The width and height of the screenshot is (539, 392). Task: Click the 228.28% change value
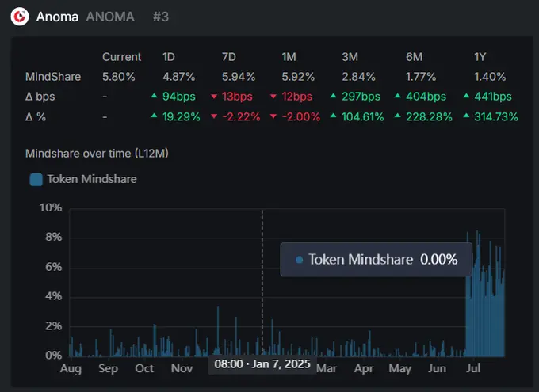pos(429,117)
